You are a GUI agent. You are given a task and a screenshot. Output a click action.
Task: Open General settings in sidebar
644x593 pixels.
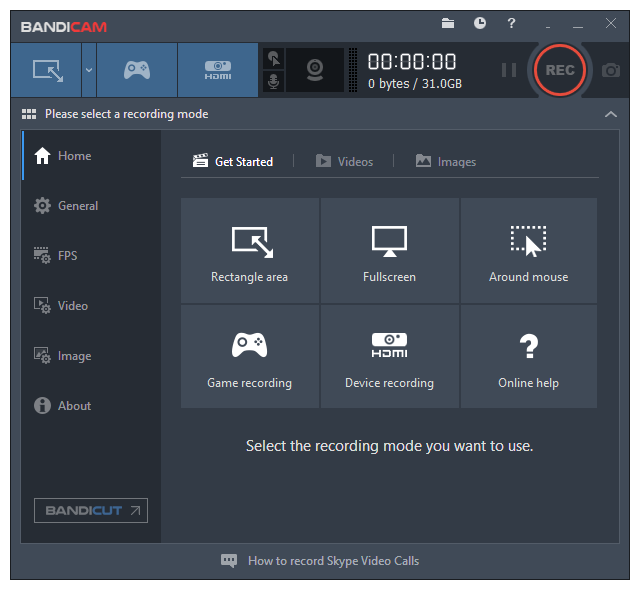(x=91, y=205)
